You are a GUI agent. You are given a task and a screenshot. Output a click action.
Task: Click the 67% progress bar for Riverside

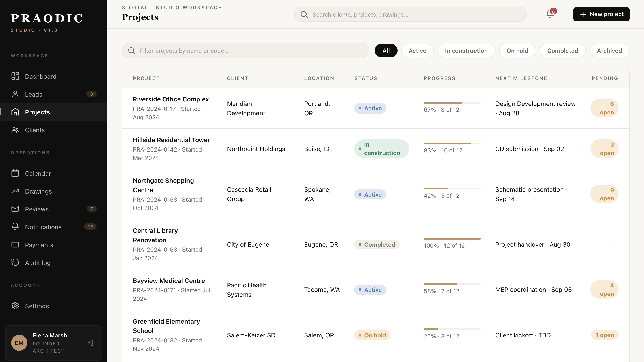pos(452,103)
